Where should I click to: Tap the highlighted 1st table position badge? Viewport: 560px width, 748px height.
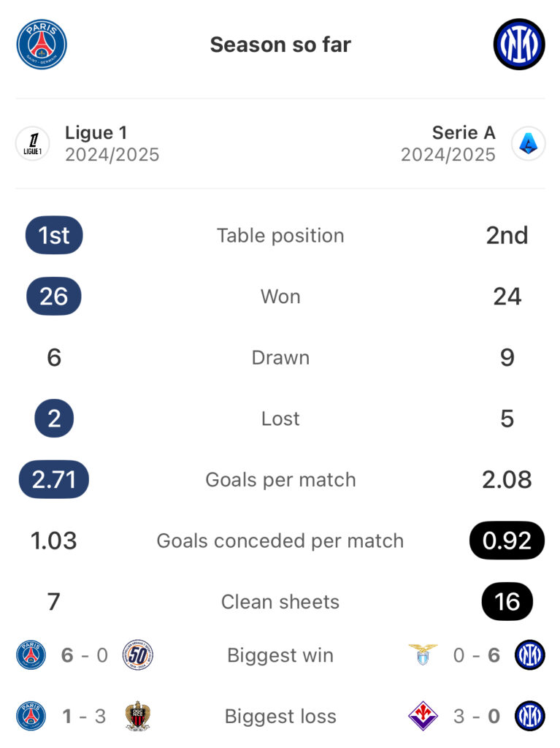[x=54, y=235]
